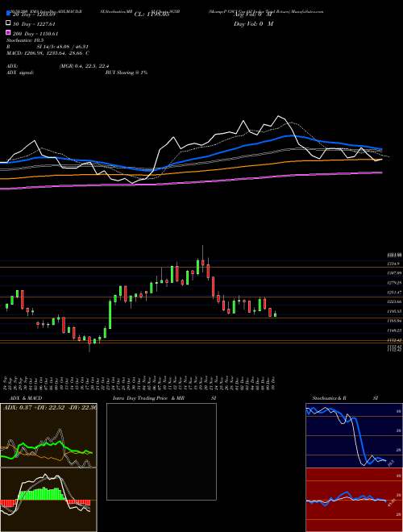Click the ADX line chart panel

point(48,435)
